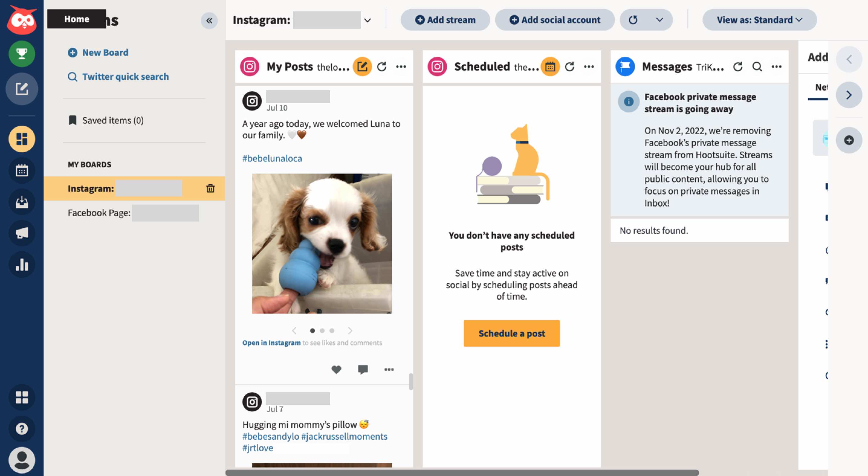The image size is (868, 476).
Task: Open the Composer pencil icon in sidebar
Action: [21, 89]
